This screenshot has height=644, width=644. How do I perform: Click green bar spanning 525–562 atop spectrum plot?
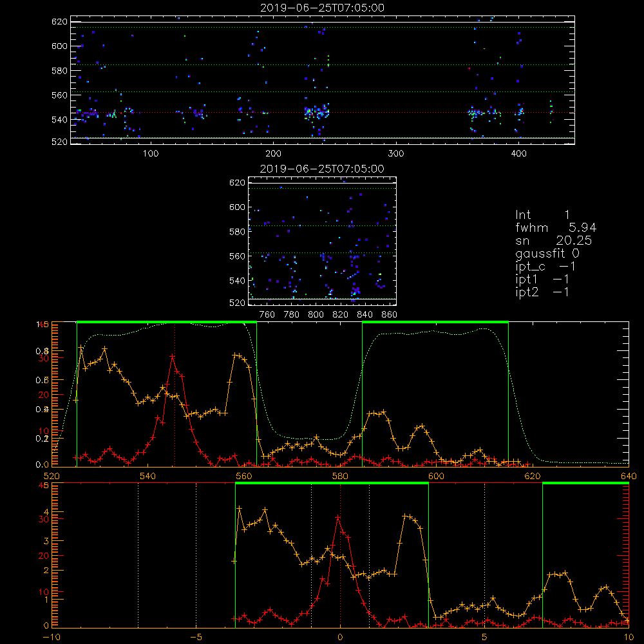click(167, 323)
